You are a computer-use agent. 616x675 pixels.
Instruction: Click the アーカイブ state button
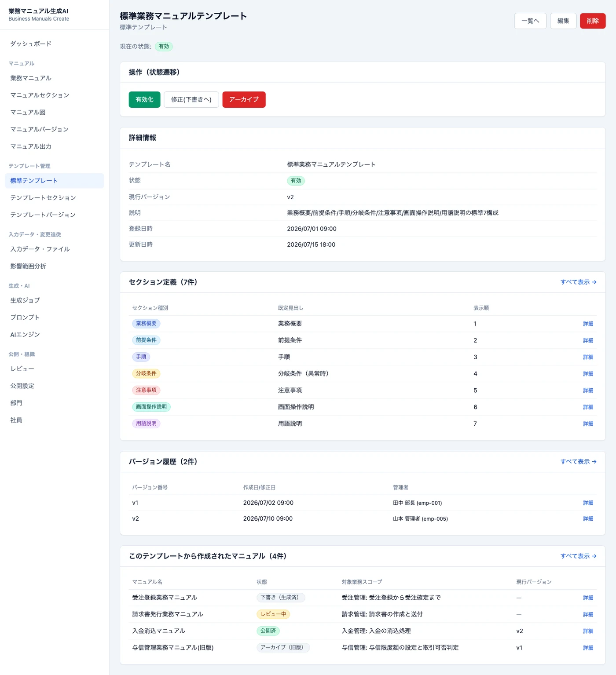click(244, 99)
